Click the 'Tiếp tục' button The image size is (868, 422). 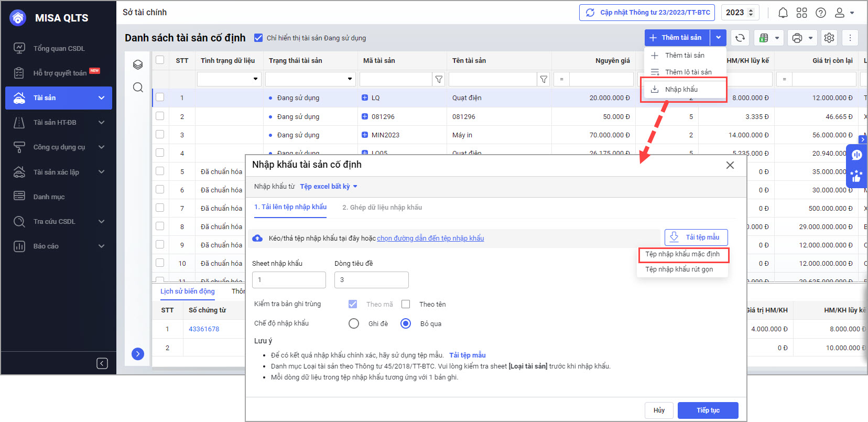click(x=708, y=410)
